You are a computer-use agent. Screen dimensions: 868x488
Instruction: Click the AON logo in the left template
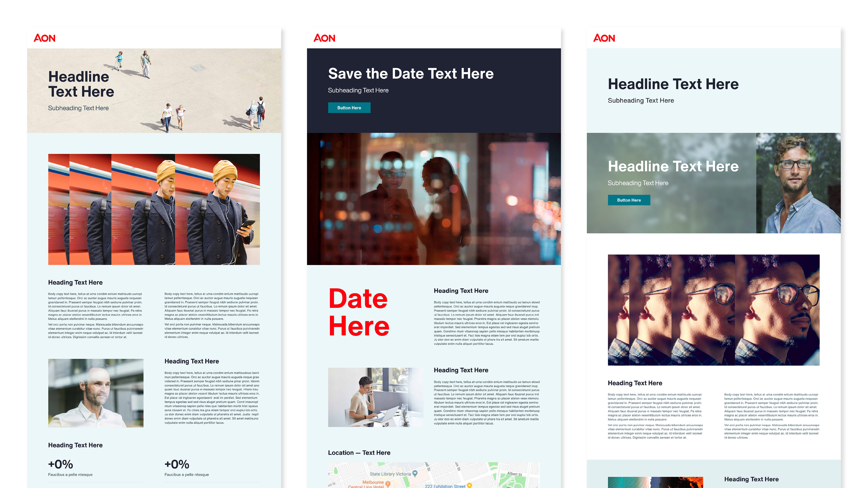tap(45, 38)
